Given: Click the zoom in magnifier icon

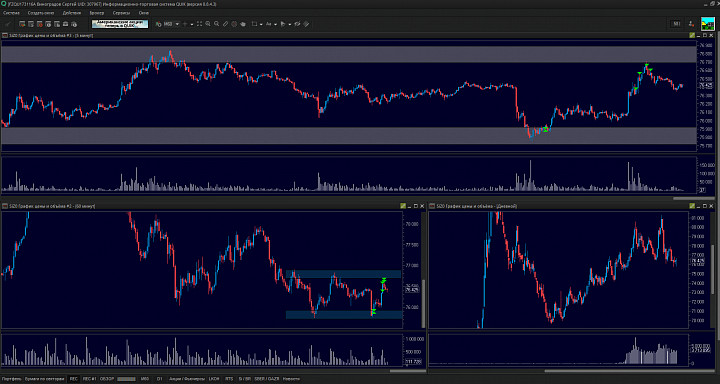Looking at the screenshot, I should pos(208,24).
